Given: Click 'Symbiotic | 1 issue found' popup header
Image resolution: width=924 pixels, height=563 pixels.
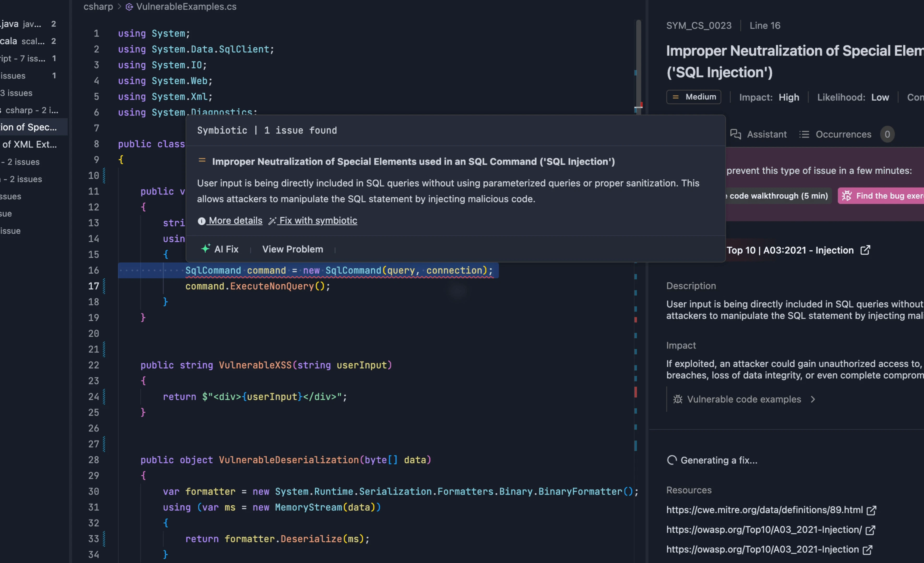Looking at the screenshot, I should pyautogui.click(x=267, y=130).
